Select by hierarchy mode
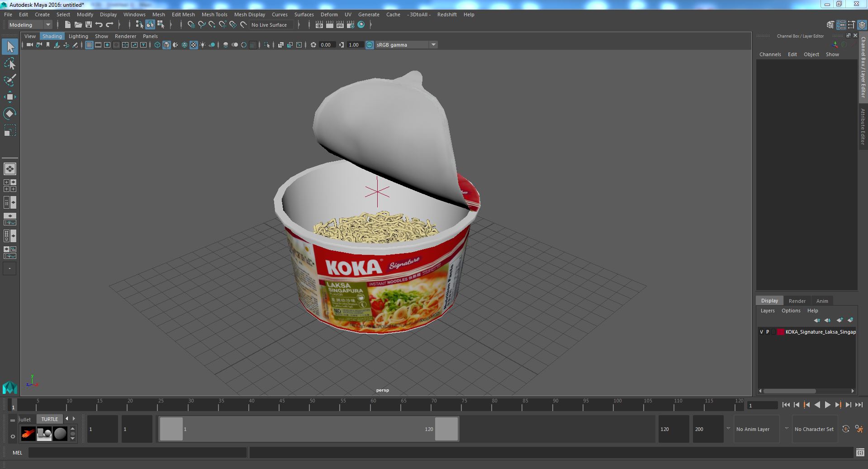This screenshot has width=868, height=469. pyautogui.click(x=139, y=24)
